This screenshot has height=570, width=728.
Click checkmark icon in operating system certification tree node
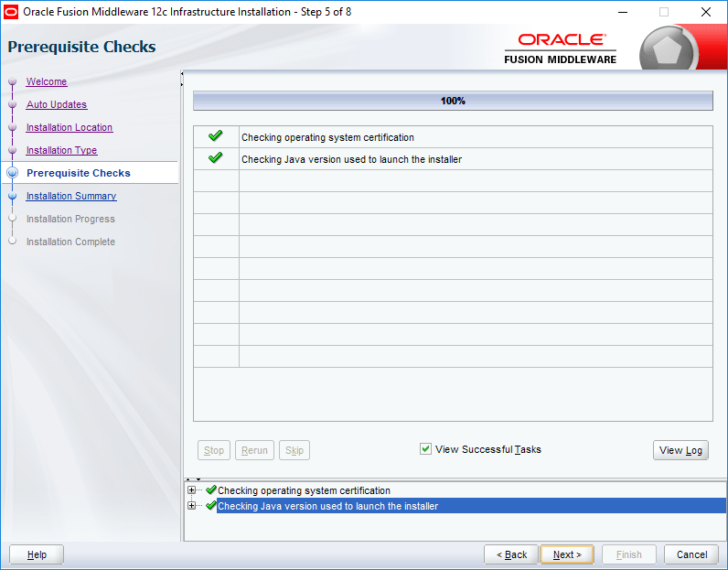point(211,489)
